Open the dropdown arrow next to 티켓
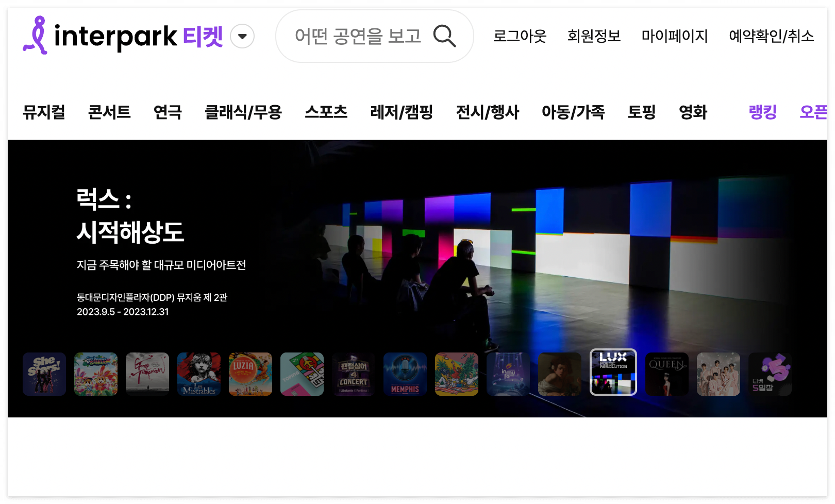This screenshot has height=504, width=835. [242, 37]
